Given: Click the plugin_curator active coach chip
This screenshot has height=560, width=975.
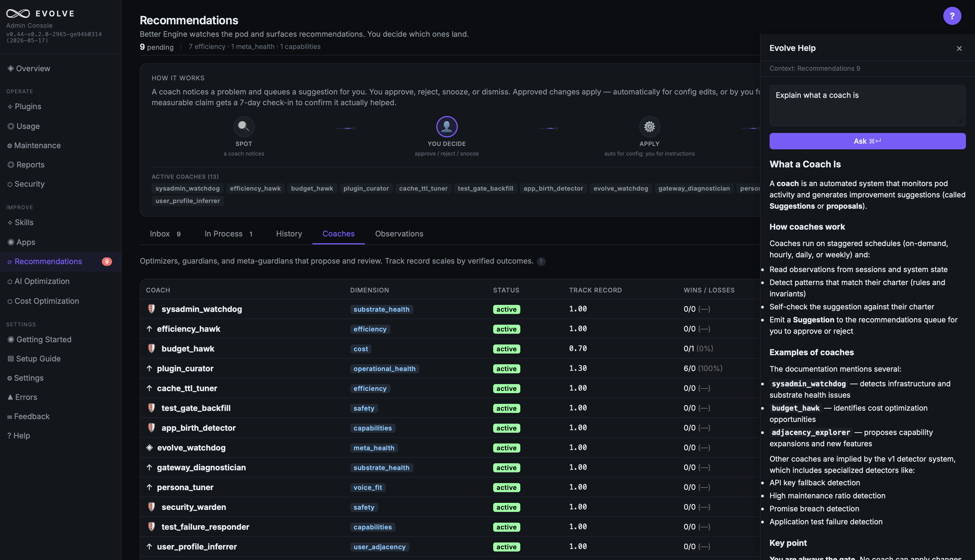Looking at the screenshot, I should [366, 188].
